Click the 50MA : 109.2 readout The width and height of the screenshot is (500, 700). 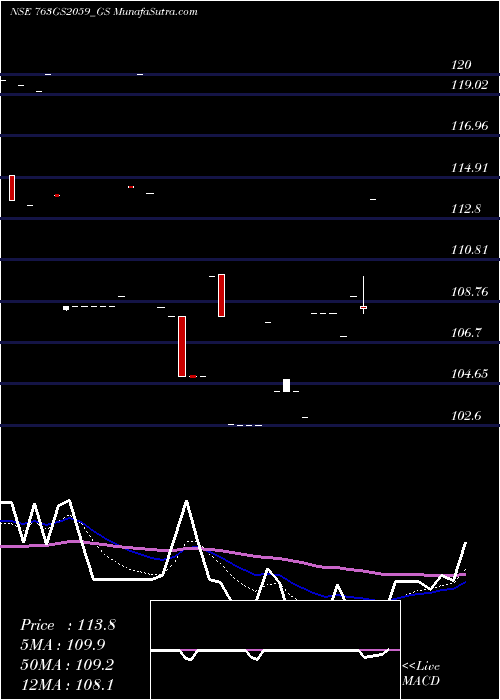tap(68, 664)
